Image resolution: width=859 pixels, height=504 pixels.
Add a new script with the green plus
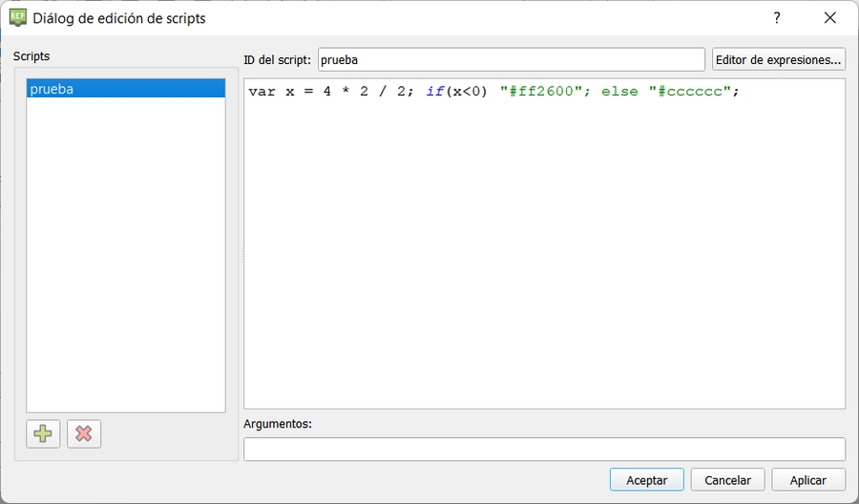click(43, 433)
